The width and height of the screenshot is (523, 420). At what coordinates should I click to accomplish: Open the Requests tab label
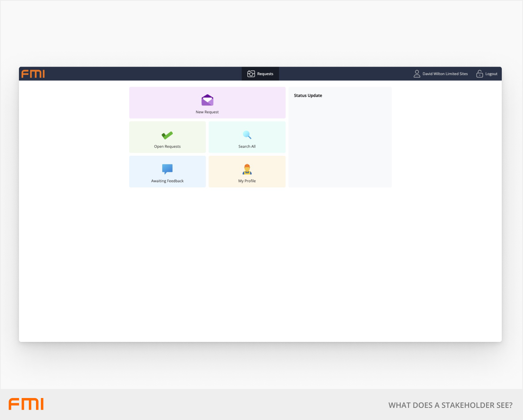coord(265,74)
